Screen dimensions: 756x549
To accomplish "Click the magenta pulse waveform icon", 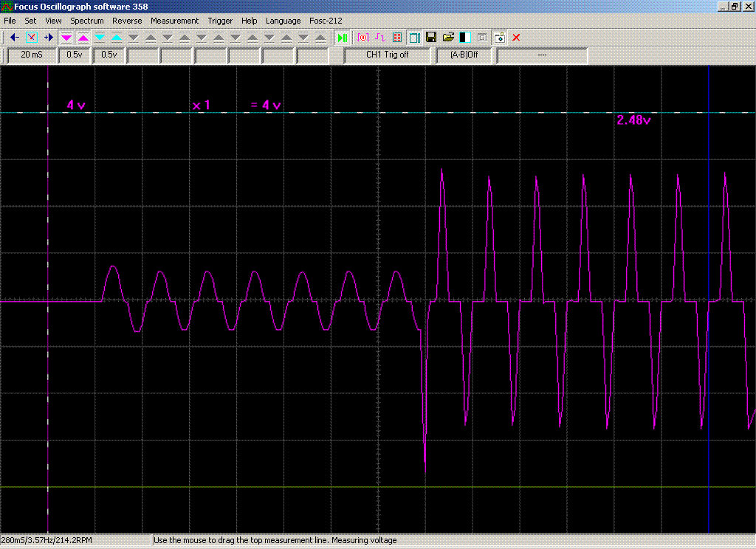I will [x=380, y=37].
